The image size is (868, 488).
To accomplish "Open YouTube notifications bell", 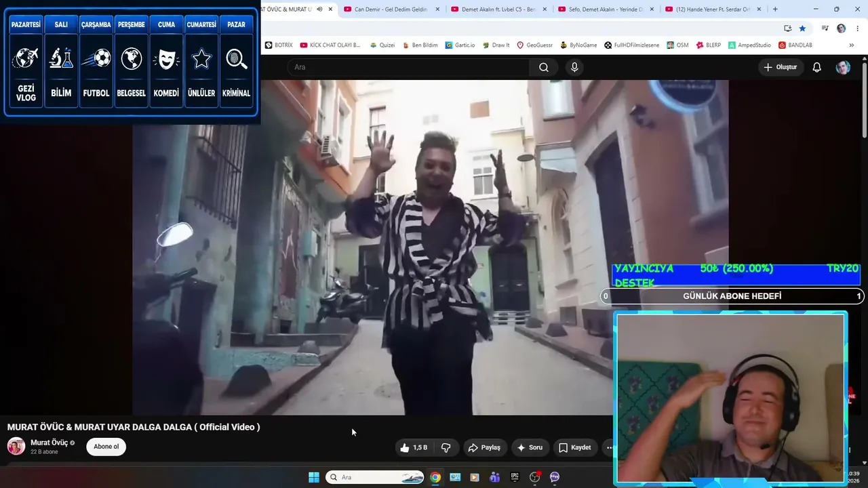I will [x=817, y=67].
